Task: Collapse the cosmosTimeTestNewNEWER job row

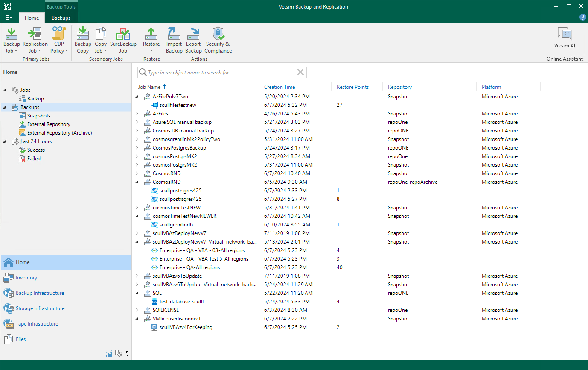Action: pyautogui.click(x=137, y=216)
